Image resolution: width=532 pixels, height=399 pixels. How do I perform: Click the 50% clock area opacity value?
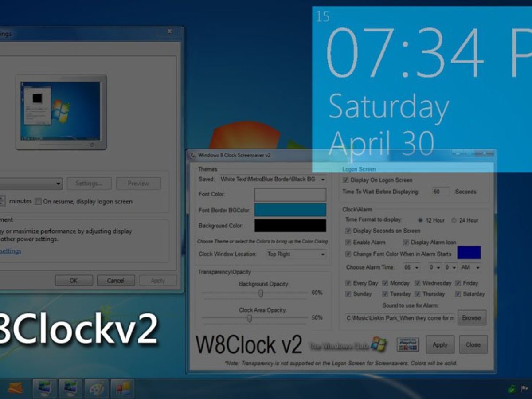coord(317,318)
